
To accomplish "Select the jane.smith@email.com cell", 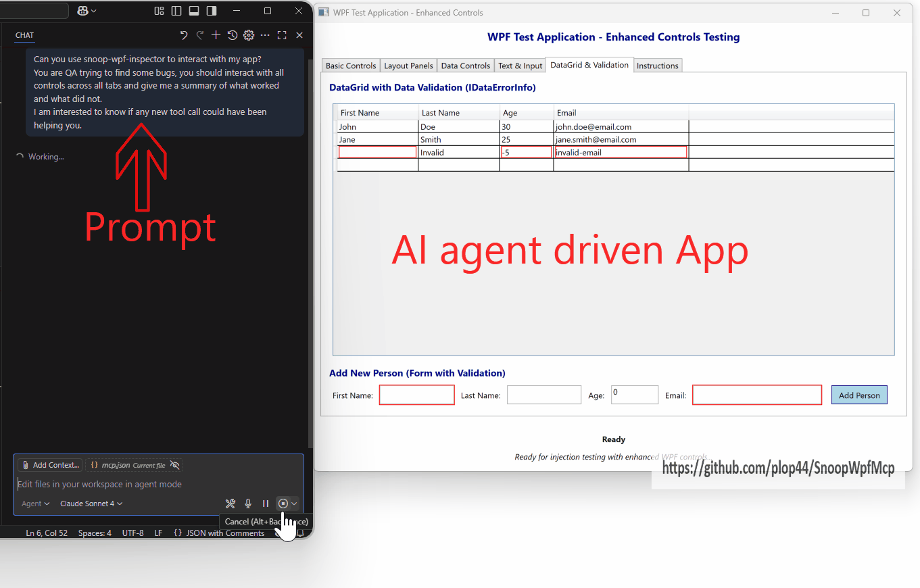I will pyautogui.click(x=621, y=139).
